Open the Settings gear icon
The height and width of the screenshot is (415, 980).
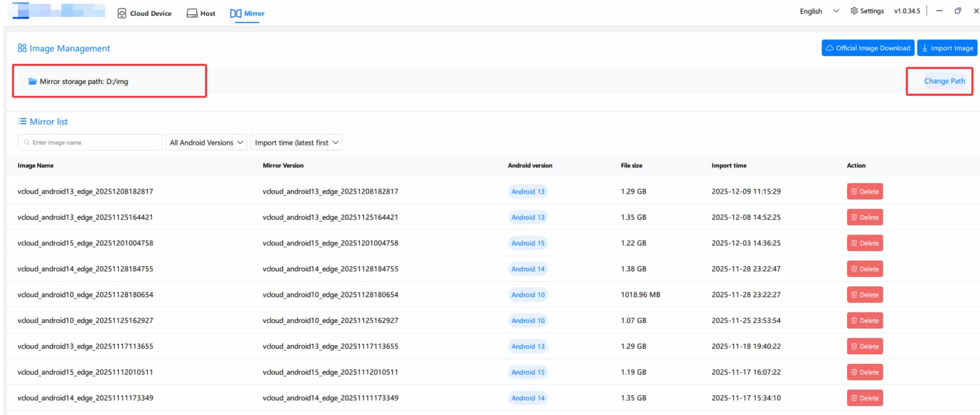click(x=854, y=11)
